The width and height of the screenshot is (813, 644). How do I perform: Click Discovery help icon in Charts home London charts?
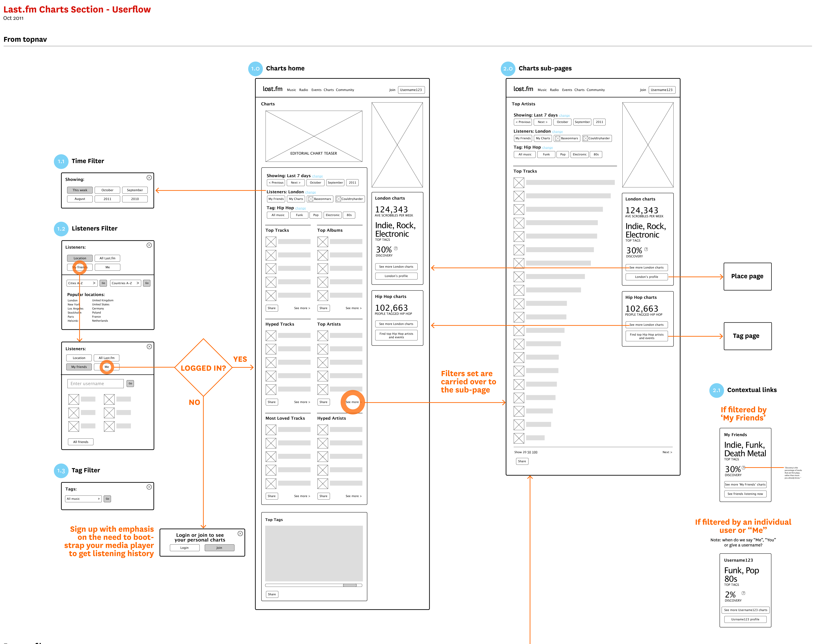point(396,248)
